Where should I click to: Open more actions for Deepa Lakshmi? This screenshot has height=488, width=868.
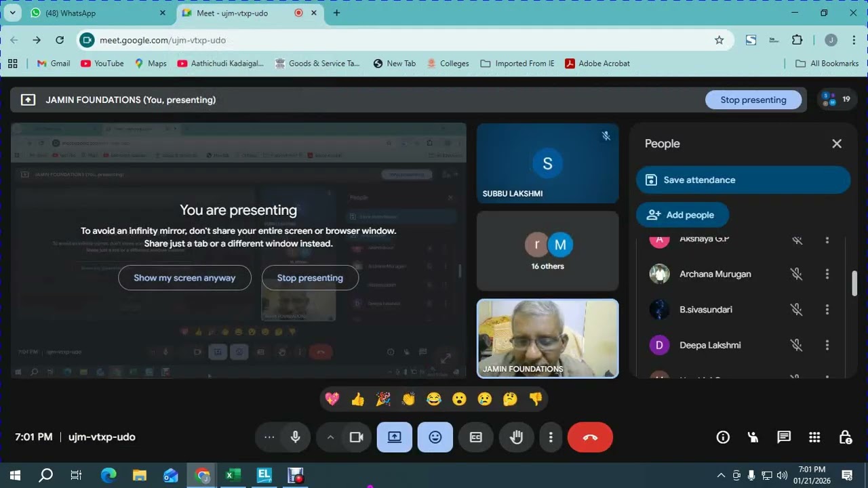click(827, 345)
